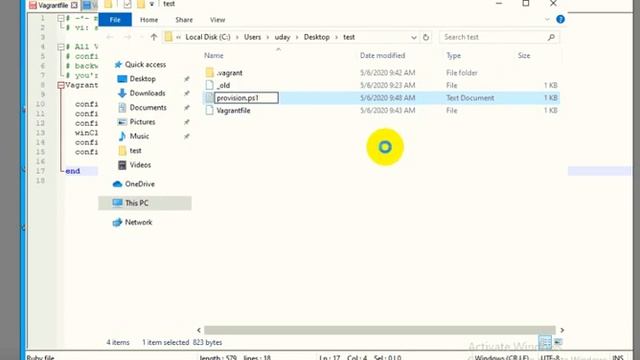Click the provision.ps1 rename text box
The height and width of the screenshot is (360, 640).
[247, 98]
